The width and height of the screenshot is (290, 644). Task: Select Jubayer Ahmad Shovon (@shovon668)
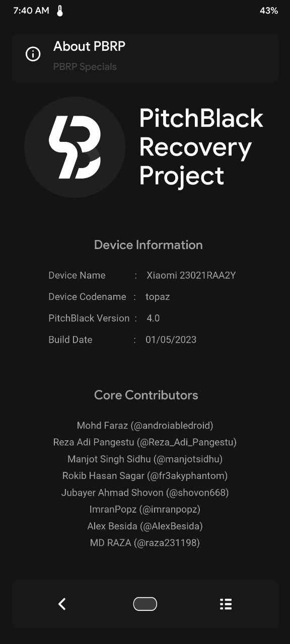coord(145,493)
